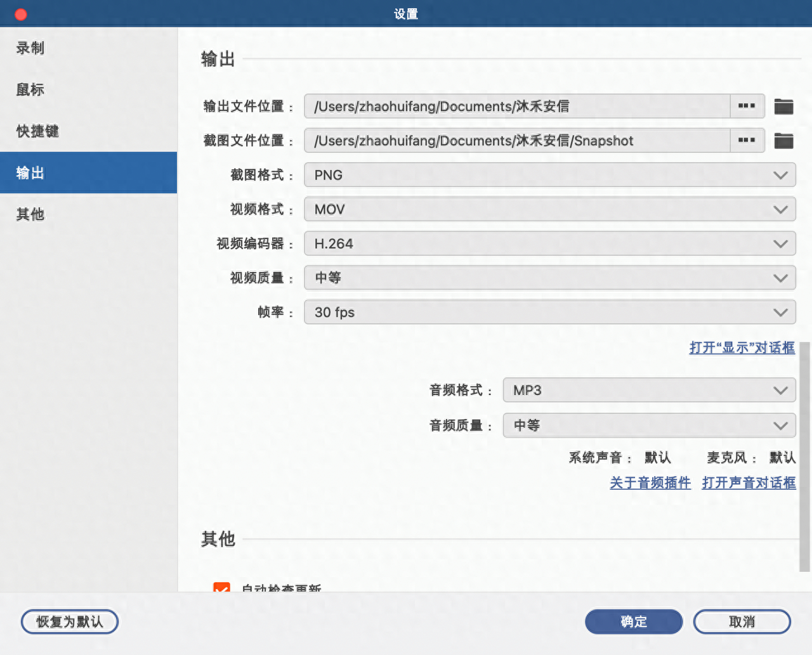Browse output location with the ... button
812x655 pixels.
[747, 106]
